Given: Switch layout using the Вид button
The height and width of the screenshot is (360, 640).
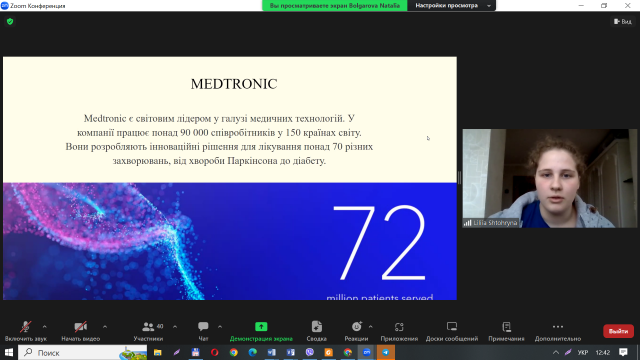Looking at the screenshot, I should [623, 21].
